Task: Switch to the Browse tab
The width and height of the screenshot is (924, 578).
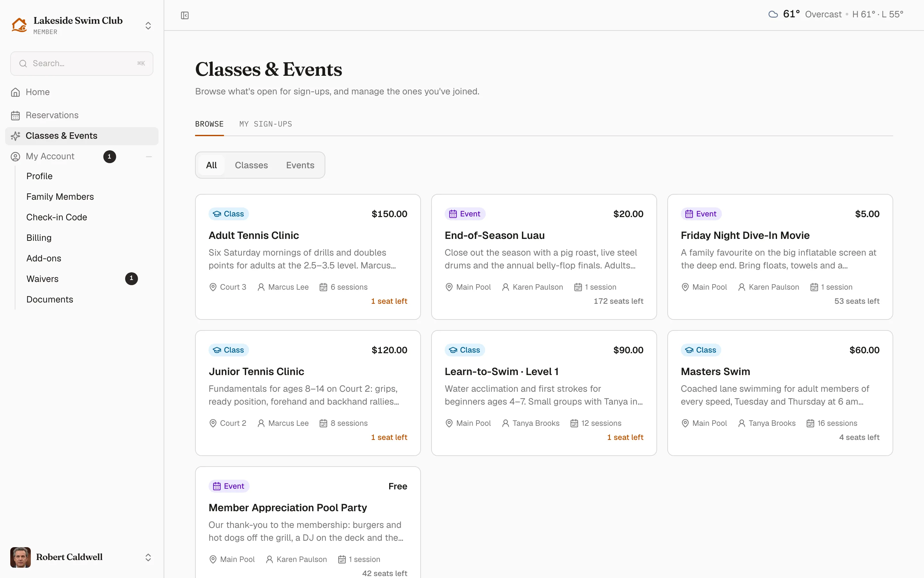Action: [x=209, y=124]
